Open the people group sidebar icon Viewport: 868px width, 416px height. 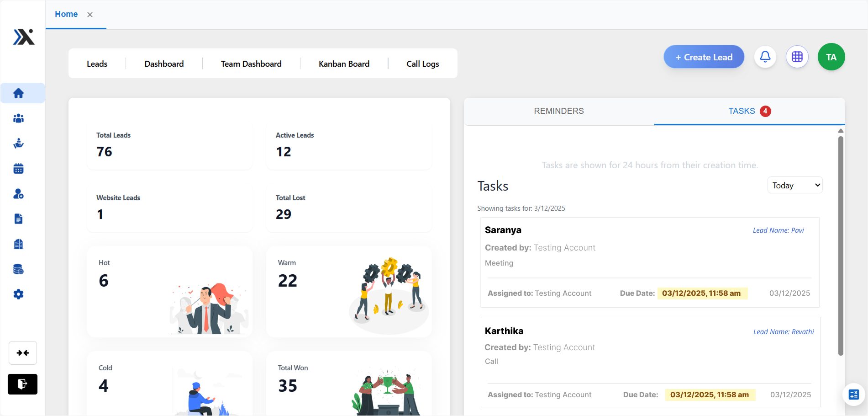click(x=19, y=118)
